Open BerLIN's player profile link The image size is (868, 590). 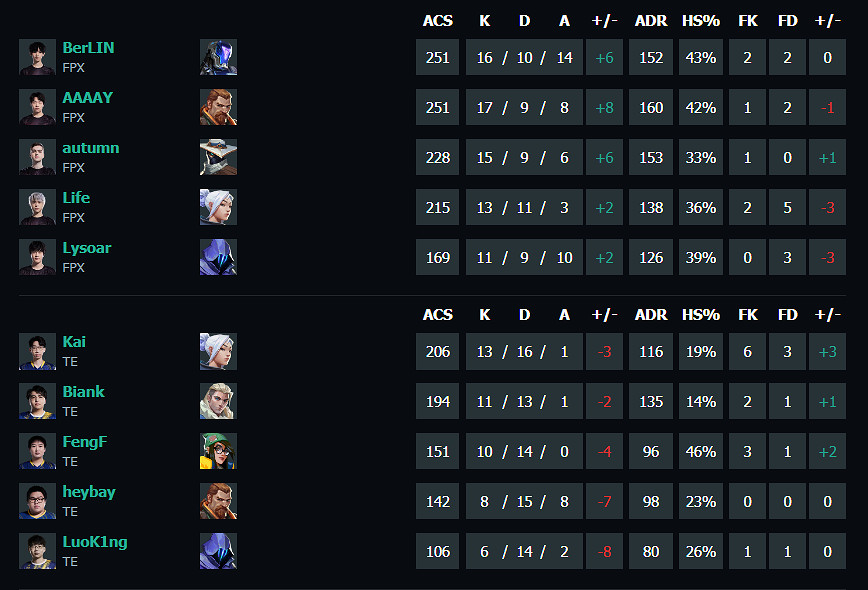point(88,48)
